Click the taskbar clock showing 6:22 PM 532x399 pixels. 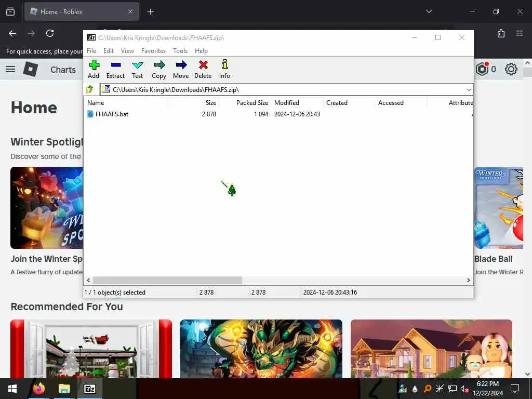pos(488,389)
